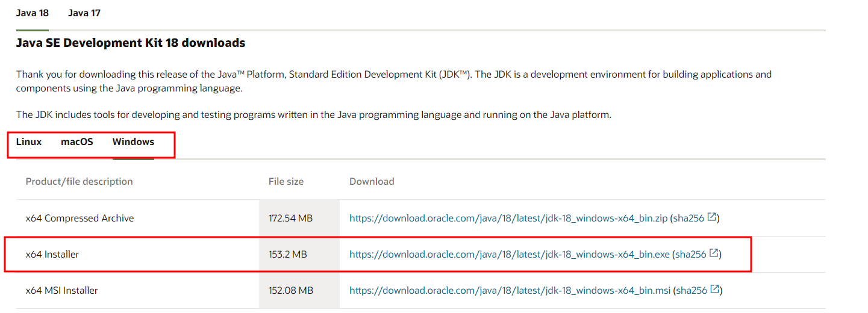
Task: Download the jdk-18_windows-x64_bin.exe link
Action: pyautogui.click(x=510, y=254)
